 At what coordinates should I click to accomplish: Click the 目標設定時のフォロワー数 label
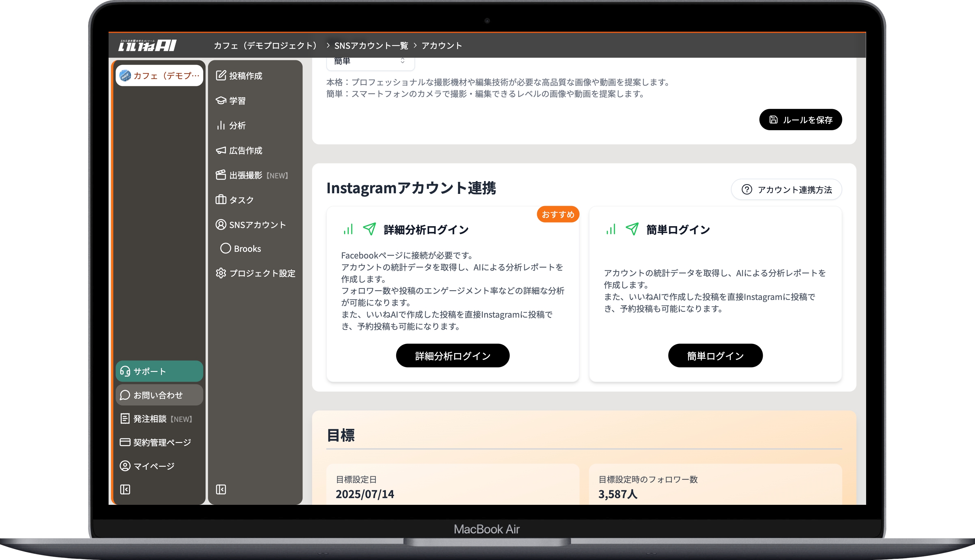(x=648, y=479)
